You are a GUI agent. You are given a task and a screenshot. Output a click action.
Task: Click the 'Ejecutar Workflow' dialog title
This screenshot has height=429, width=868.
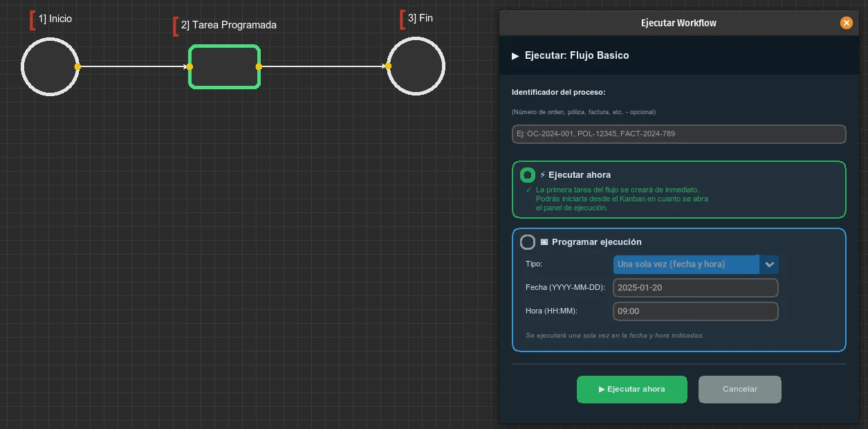click(x=678, y=23)
